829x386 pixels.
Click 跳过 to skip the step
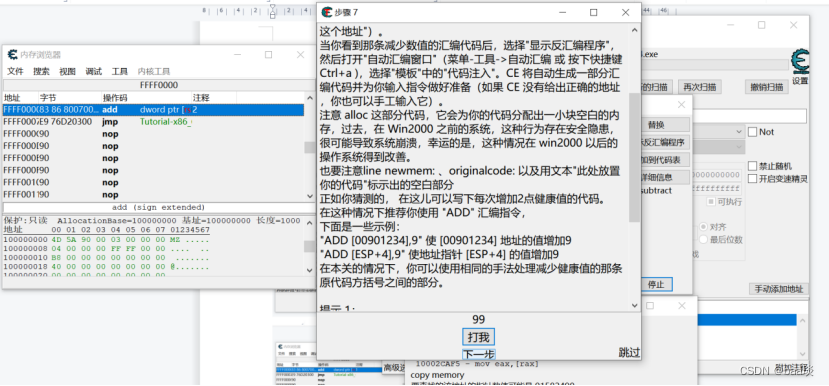point(629,352)
